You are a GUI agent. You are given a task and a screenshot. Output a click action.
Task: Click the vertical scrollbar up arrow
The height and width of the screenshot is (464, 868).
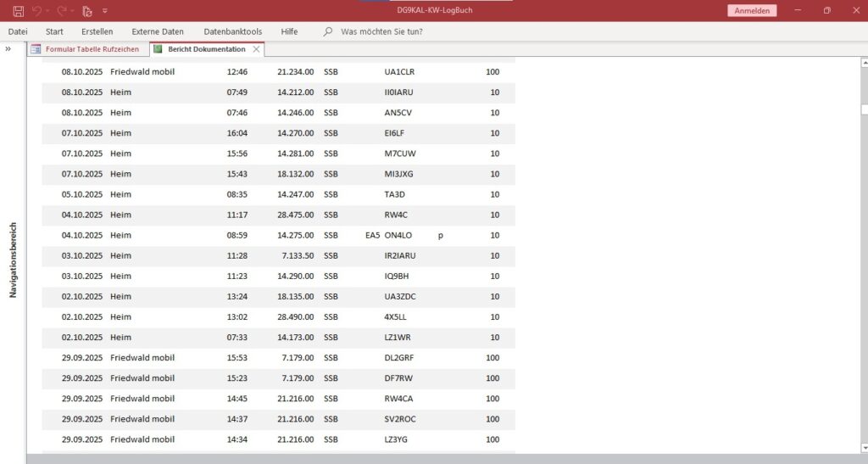(x=864, y=62)
